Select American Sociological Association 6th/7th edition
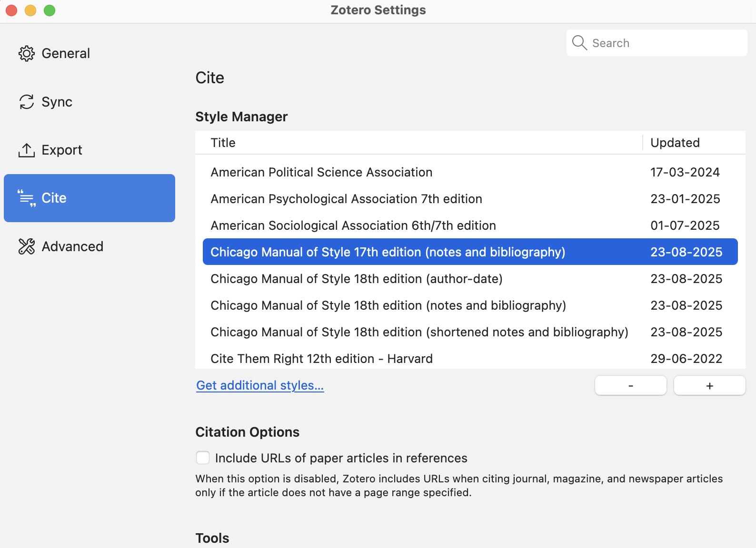Screen dimensions: 756x548 tap(470, 225)
